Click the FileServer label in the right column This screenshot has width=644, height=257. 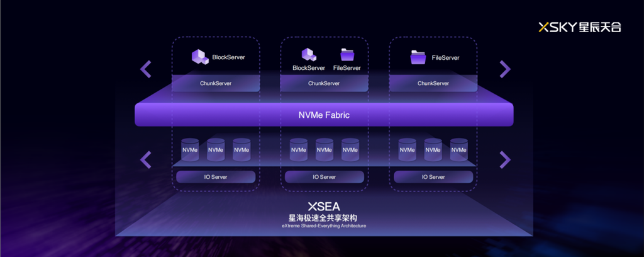click(446, 57)
